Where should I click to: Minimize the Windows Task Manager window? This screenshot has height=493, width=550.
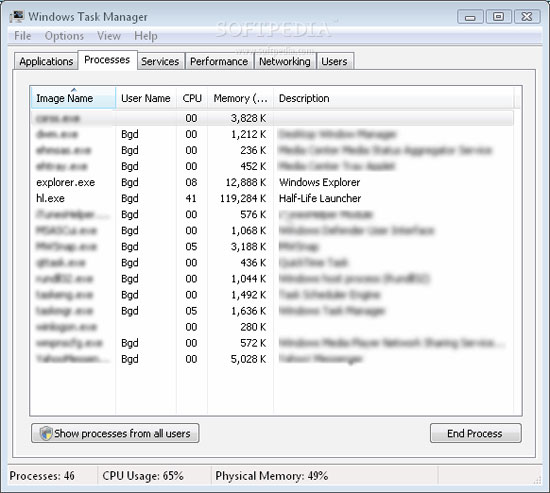pyautogui.click(x=470, y=17)
